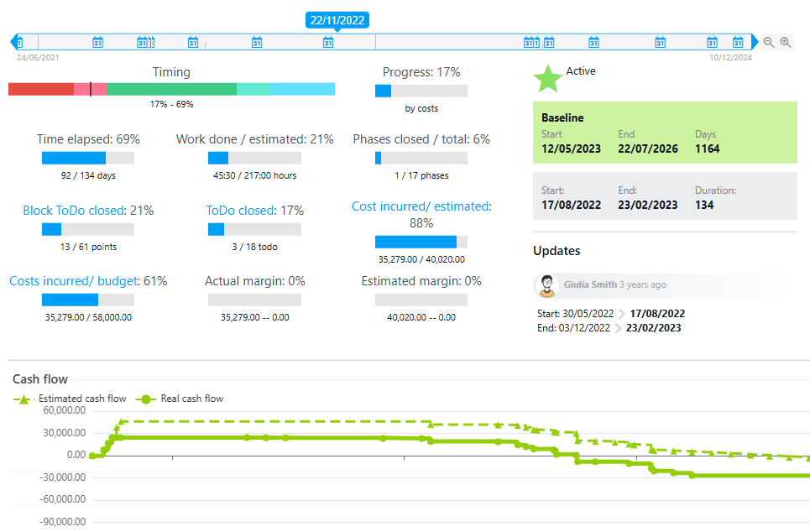Click the last calendar icon on timeline

tap(739, 42)
